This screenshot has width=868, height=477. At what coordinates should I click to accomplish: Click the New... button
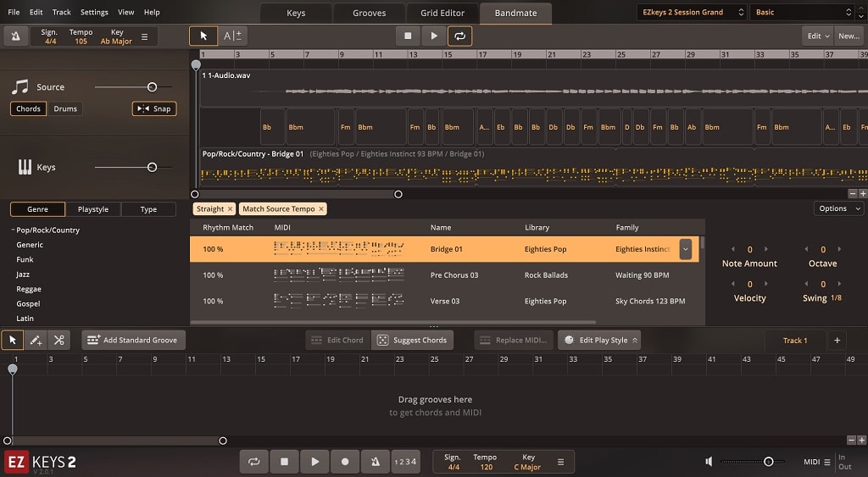(x=849, y=36)
